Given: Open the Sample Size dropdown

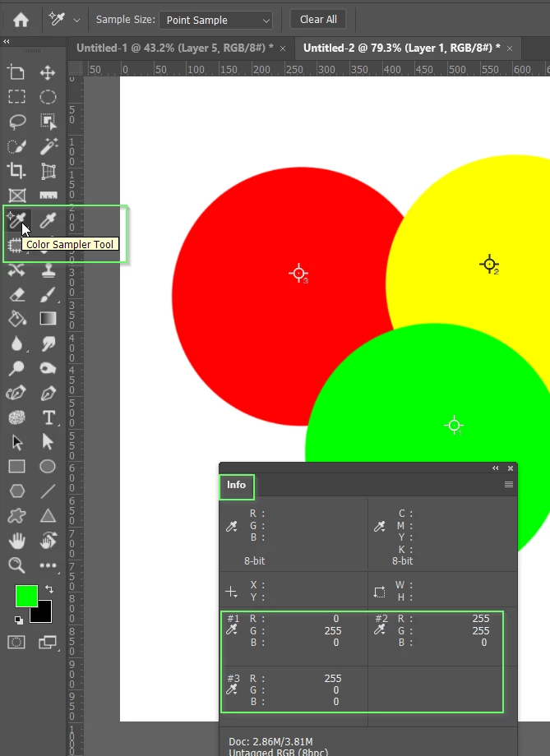Looking at the screenshot, I should 215,21.
